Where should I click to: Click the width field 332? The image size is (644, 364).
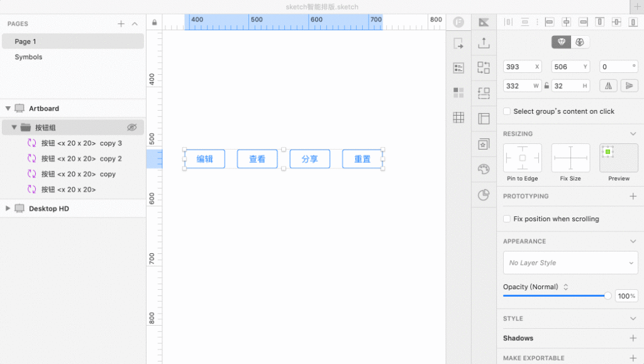[523, 85]
